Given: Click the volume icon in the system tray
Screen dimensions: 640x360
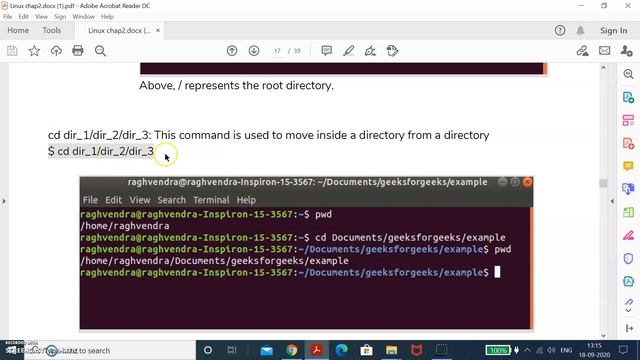Looking at the screenshot, I should pos(551,350).
